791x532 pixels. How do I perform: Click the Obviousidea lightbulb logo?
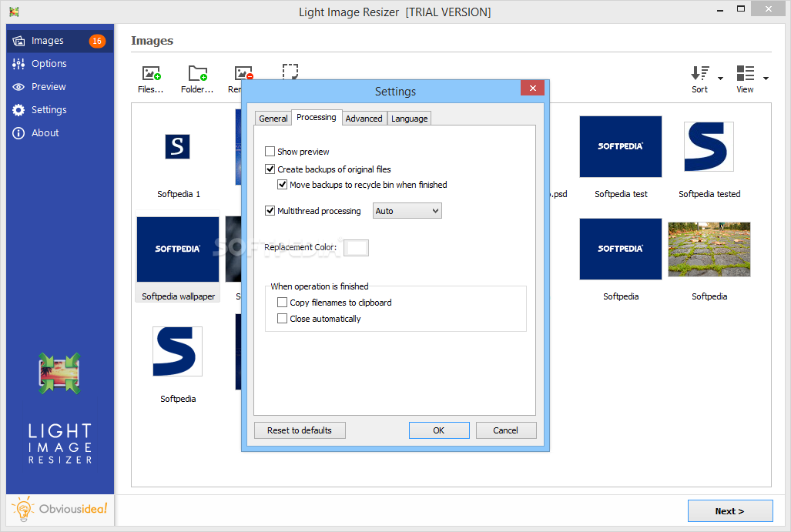(x=22, y=509)
